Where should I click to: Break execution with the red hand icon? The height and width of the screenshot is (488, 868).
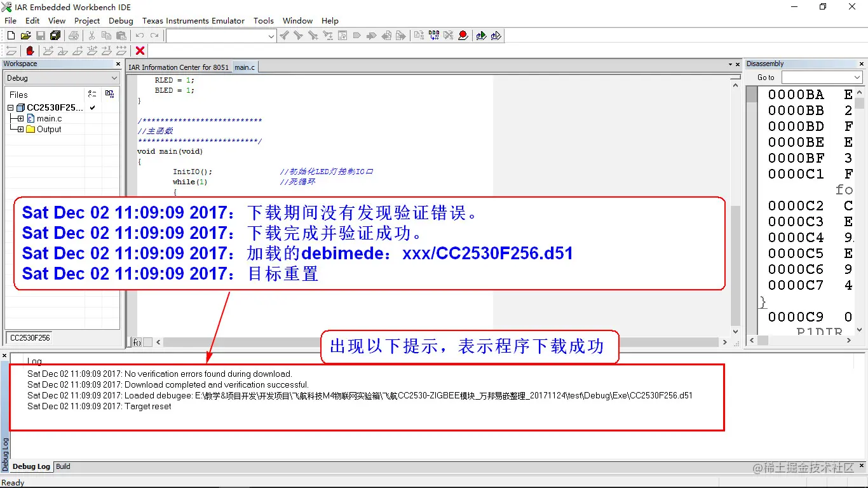click(x=30, y=51)
